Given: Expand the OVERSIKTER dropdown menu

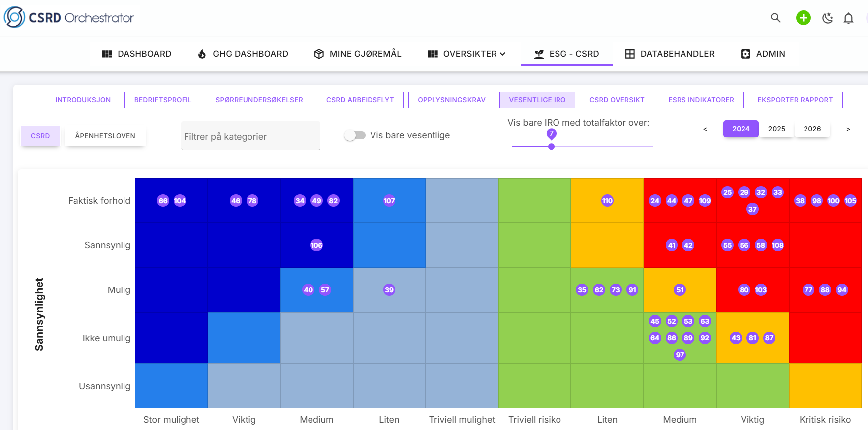Looking at the screenshot, I should [x=467, y=54].
